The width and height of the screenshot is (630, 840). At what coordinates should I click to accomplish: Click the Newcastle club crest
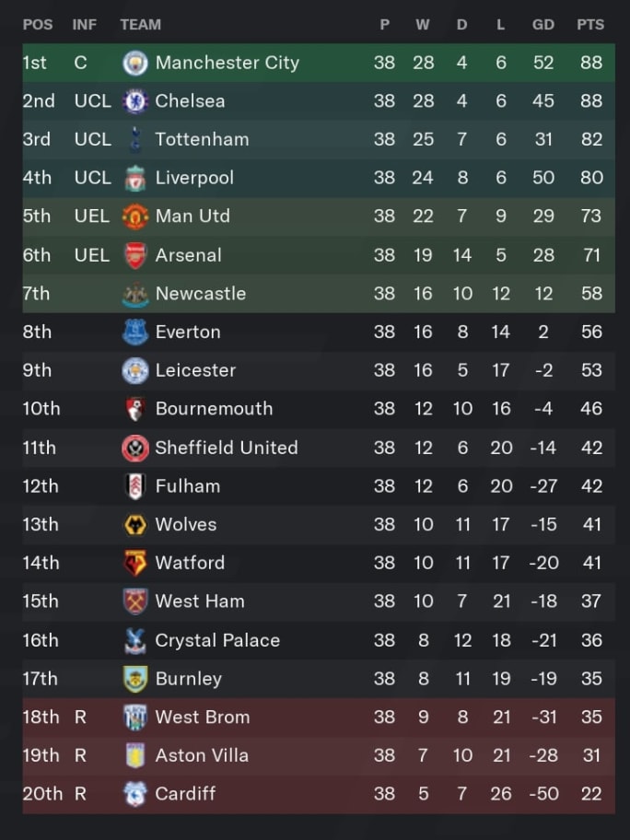(x=135, y=294)
